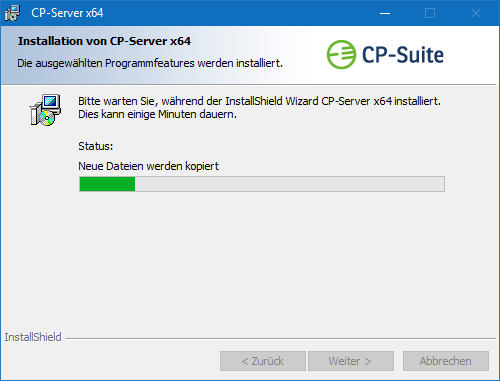The height and width of the screenshot is (381, 500).
Task: Click the < Zurück button
Action: 263,361
